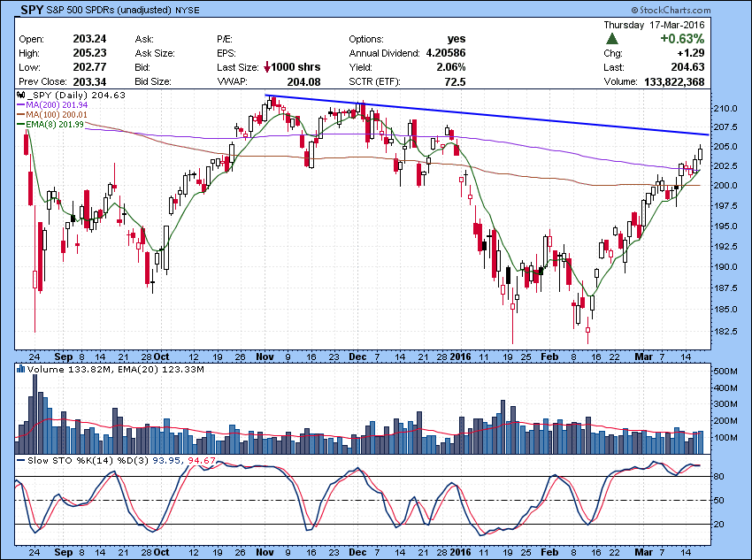Click the "EMA(8) 201.99" legend text

click(x=55, y=124)
